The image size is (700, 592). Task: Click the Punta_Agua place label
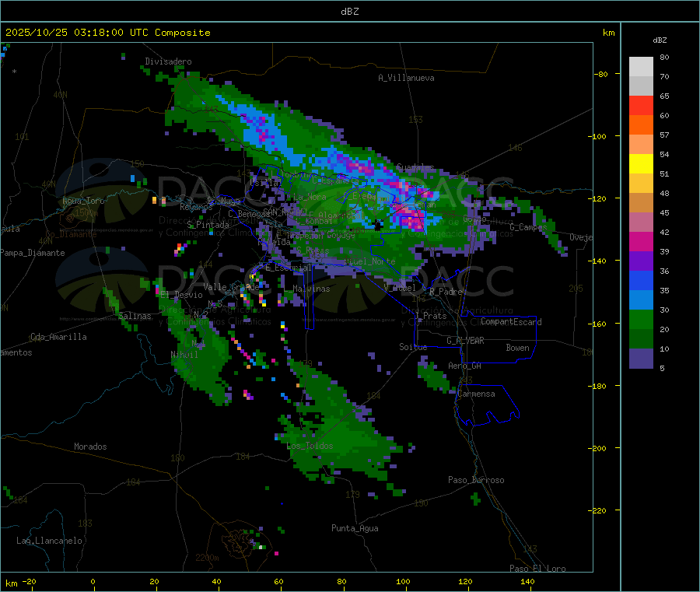[355, 528]
